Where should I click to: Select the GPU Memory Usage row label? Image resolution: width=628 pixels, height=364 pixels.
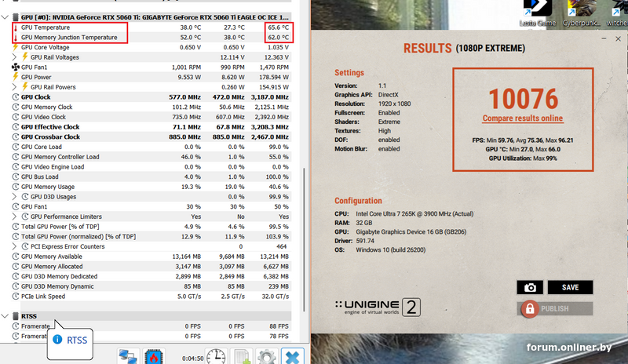(48, 187)
